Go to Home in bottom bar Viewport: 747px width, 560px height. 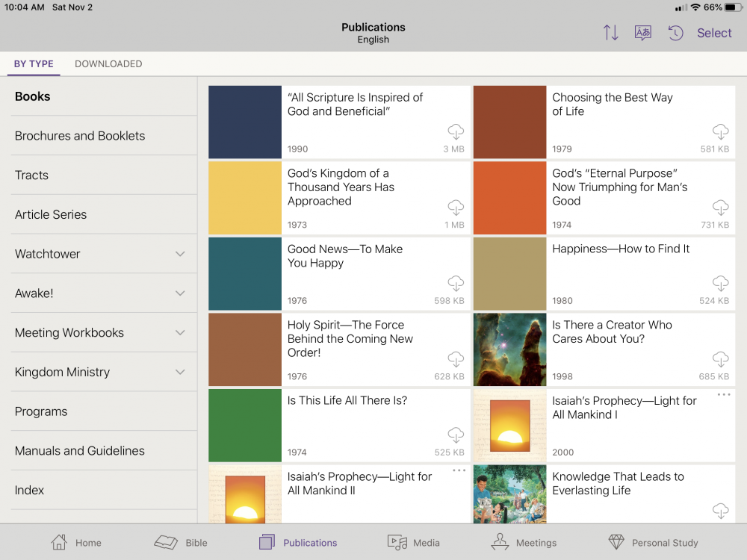pyautogui.click(x=75, y=543)
